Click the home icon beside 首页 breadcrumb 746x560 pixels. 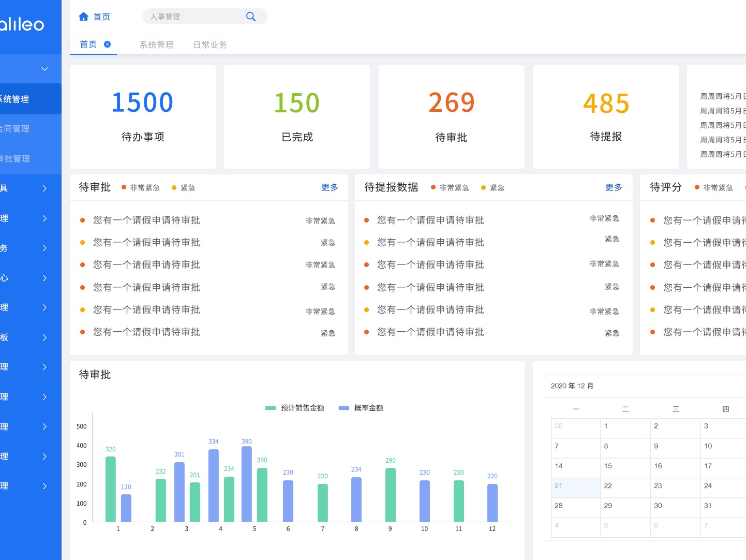point(83,16)
